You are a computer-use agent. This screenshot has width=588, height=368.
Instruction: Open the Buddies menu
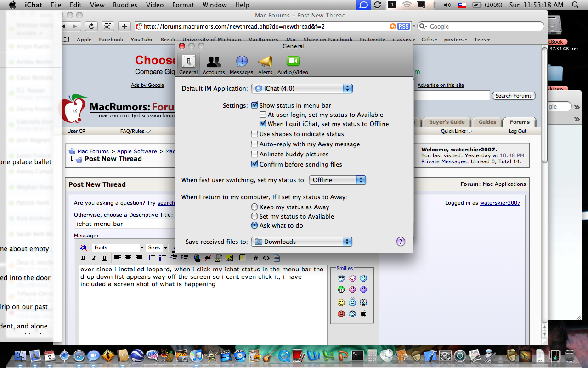tap(125, 5)
